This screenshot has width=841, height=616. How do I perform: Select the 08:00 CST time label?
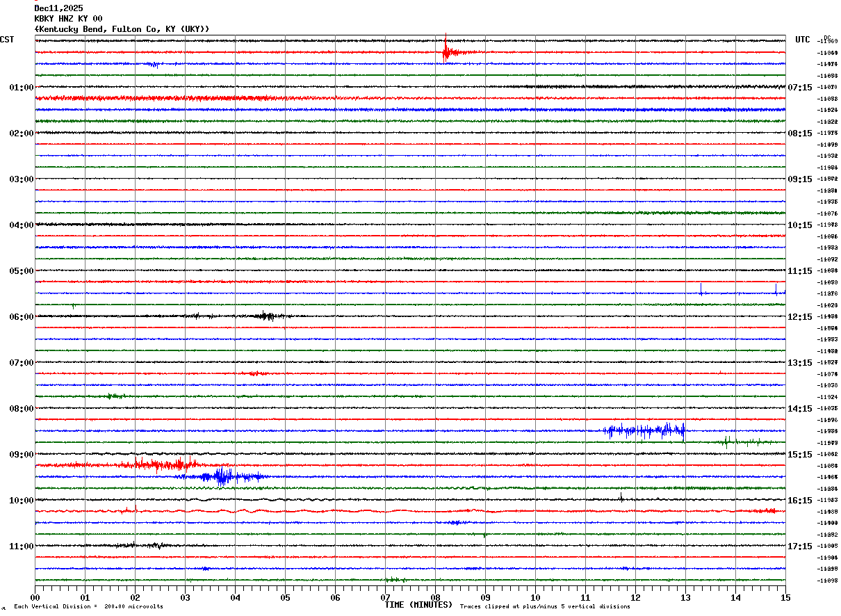pos(22,409)
